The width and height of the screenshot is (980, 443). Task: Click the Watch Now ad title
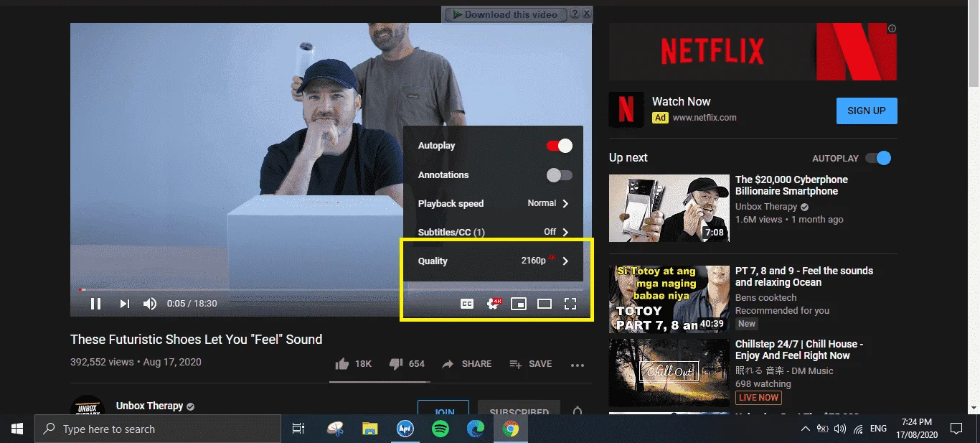681,101
